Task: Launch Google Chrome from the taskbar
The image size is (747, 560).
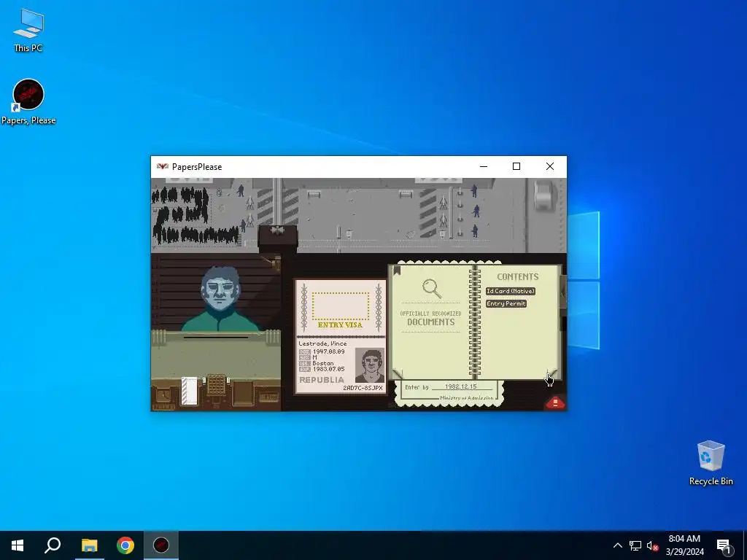Action: [125, 545]
